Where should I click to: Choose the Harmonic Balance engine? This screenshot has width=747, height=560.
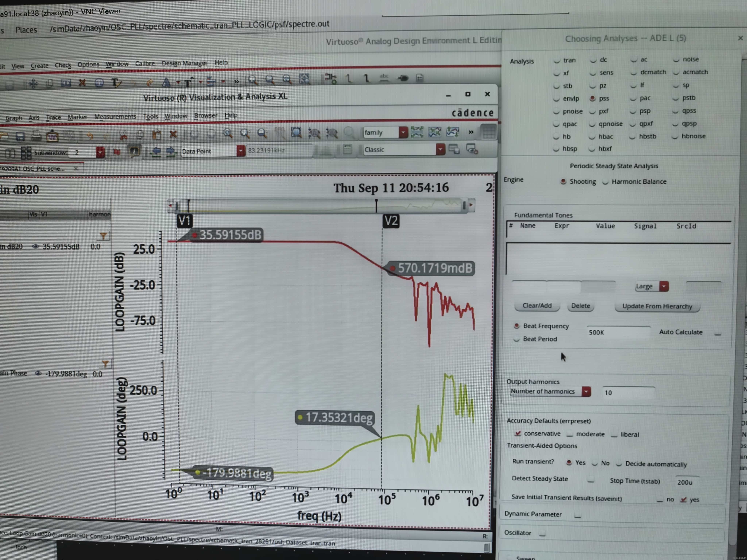coord(605,182)
